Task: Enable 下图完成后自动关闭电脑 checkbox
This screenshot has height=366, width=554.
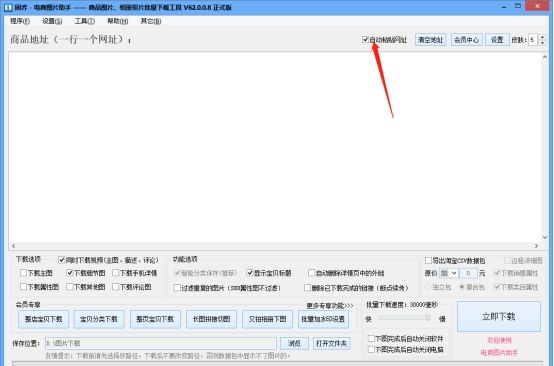Action: pyautogui.click(x=371, y=349)
